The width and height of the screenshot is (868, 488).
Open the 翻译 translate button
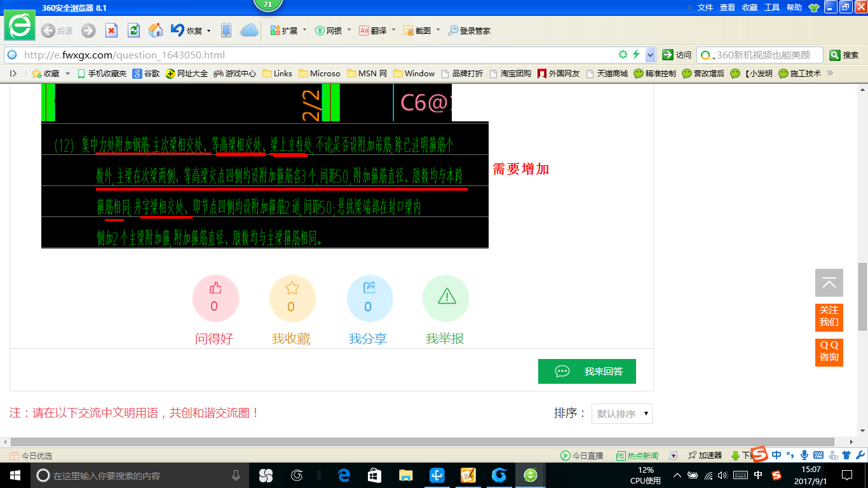[373, 30]
